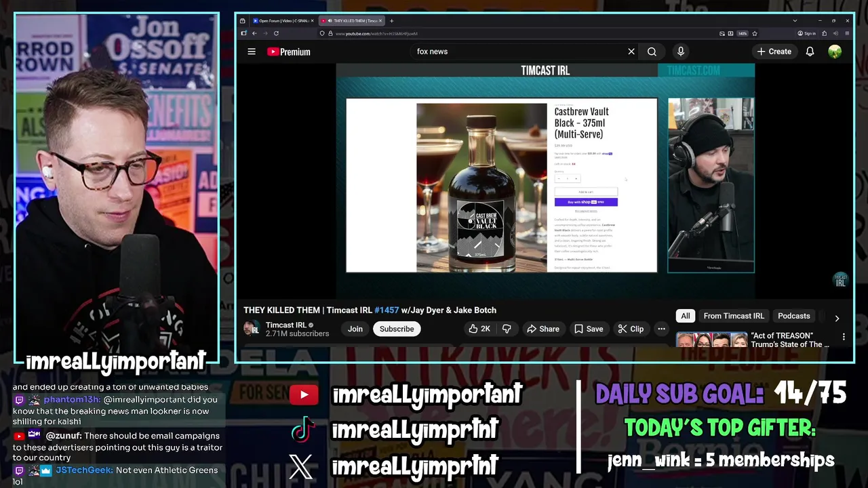Screen dimensions: 868x488
Task: Open the YouTube notifications bell
Action: coord(810,52)
